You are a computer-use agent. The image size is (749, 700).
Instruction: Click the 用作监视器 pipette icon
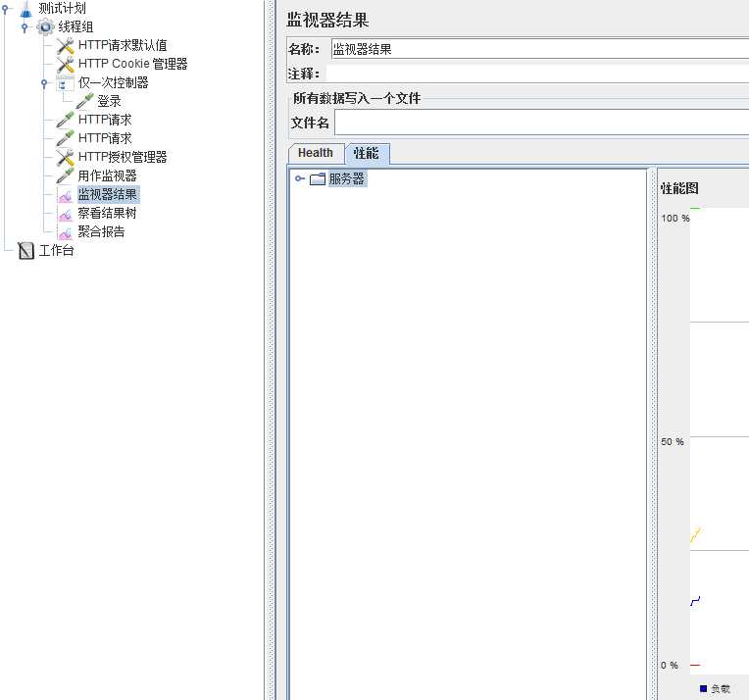coord(65,175)
